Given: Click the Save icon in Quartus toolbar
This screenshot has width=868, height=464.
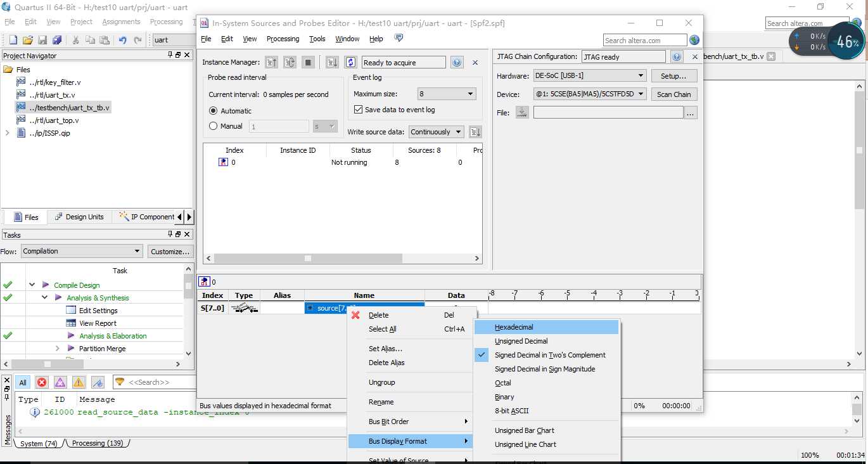Looking at the screenshot, I should coord(42,40).
